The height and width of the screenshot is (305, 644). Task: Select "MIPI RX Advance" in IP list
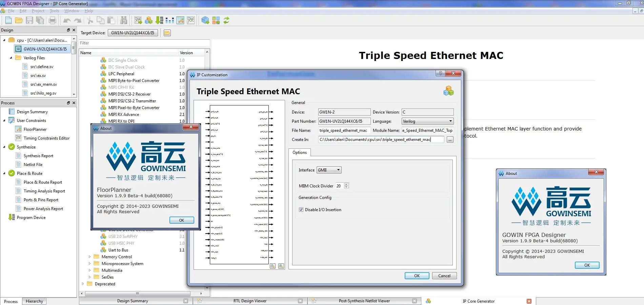(124, 115)
